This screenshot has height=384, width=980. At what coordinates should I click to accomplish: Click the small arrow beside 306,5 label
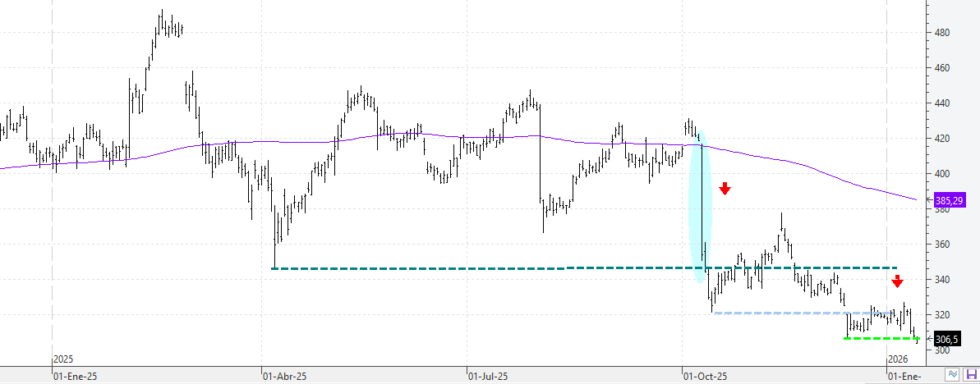click(929, 339)
